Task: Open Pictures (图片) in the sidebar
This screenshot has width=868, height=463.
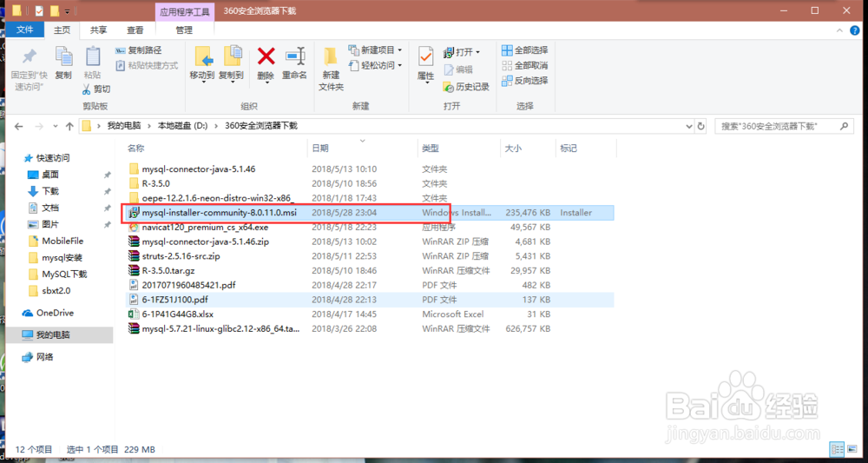Action: click(43, 224)
